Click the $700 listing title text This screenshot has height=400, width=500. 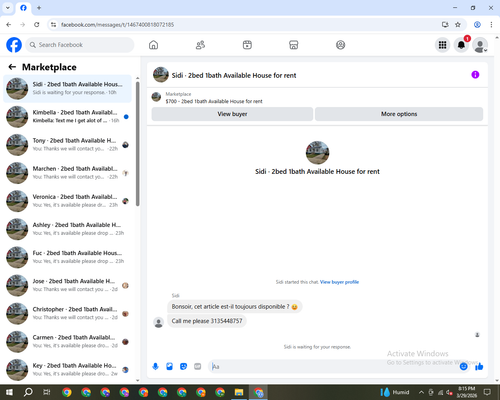click(214, 101)
